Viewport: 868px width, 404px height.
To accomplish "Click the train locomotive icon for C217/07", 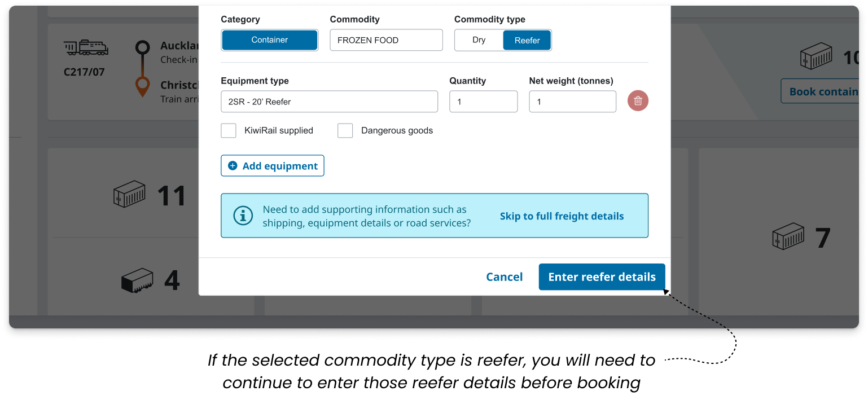I will (x=86, y=47).
